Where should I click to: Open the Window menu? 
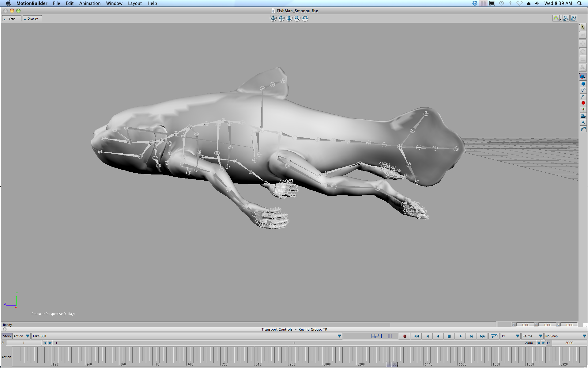coord(114,3)
